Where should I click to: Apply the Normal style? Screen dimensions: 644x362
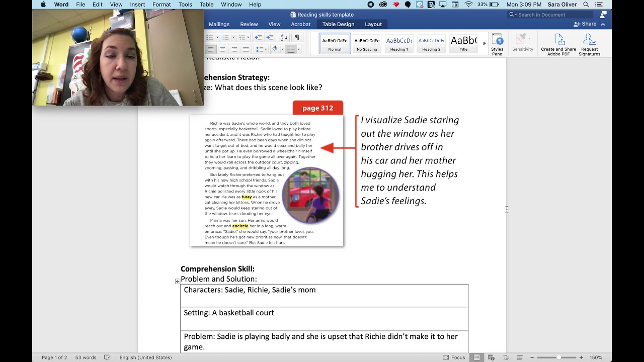pos(335,44)
